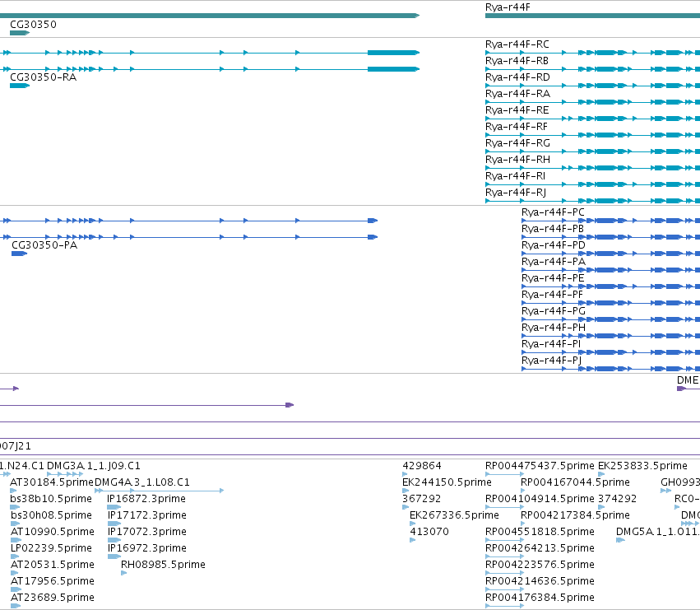
Task: Click EST LP02239.5prime
Action: tap(51, 548)
